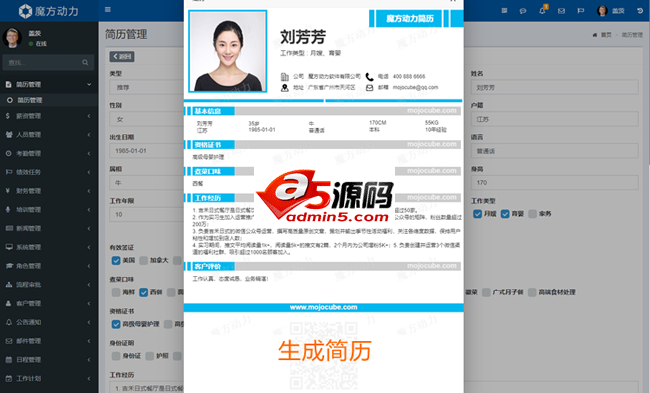
Task: Click the 魔方动力 logo
Action: click(x=49, y=11)
